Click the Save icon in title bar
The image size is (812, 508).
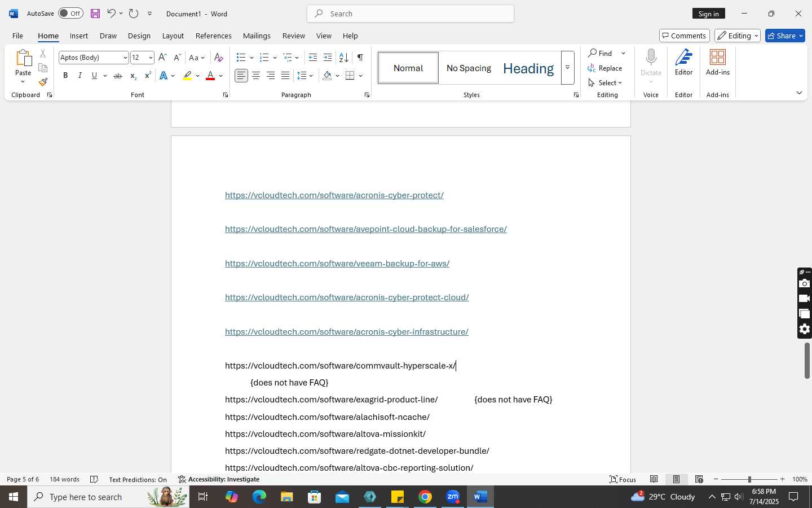click(95, 14)
